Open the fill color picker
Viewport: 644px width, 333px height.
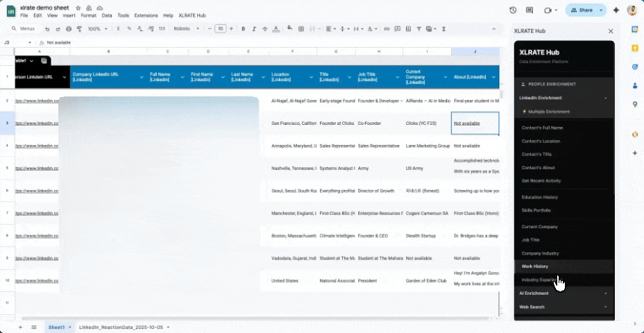[x=290, y=28]
